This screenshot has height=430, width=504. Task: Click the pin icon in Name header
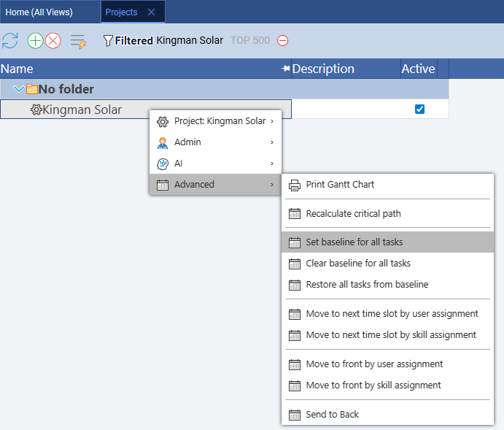pos(285,68)
